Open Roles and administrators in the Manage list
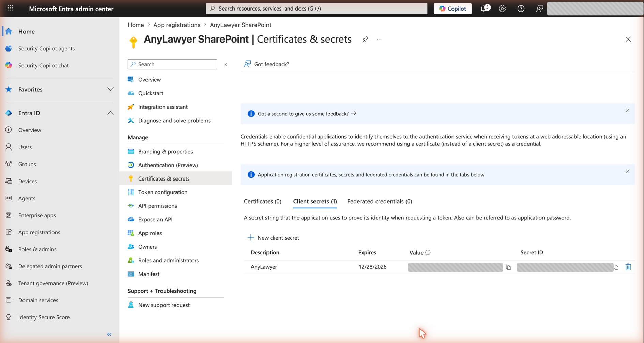This screenshot has width=644, height=343. point(168,260)
